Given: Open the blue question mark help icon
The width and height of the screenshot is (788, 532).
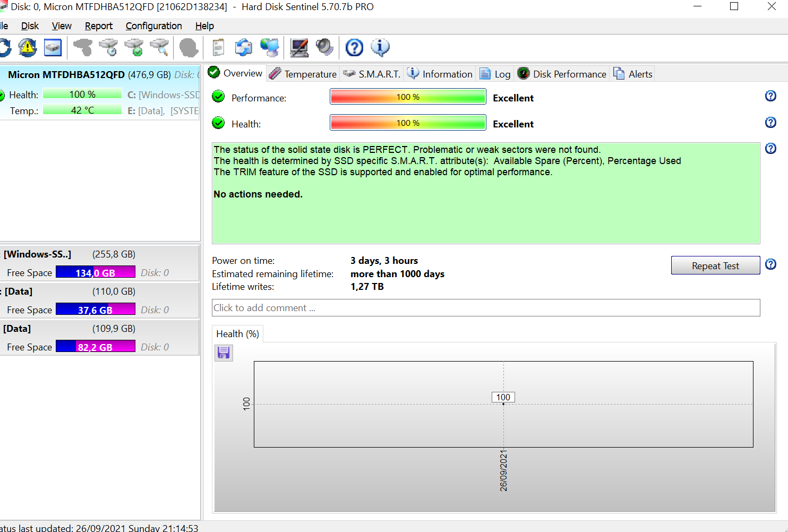Looking at the screenshot, I should [354, 48].
